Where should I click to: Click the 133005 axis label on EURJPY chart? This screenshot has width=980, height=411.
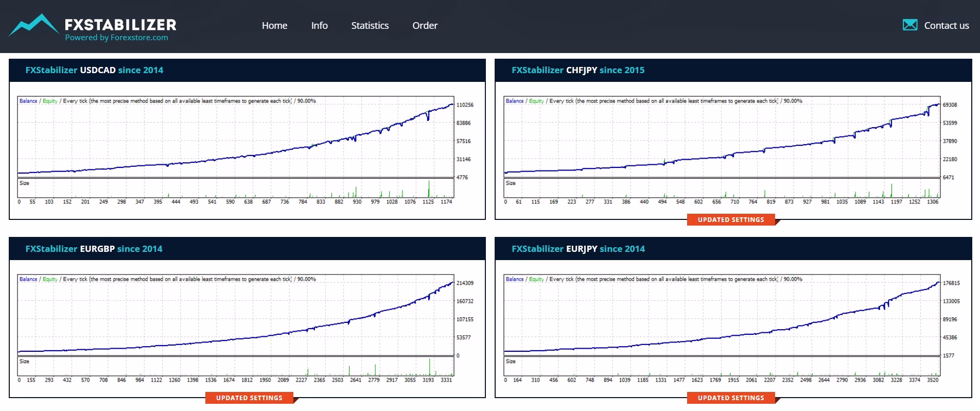tap(951, 301)
